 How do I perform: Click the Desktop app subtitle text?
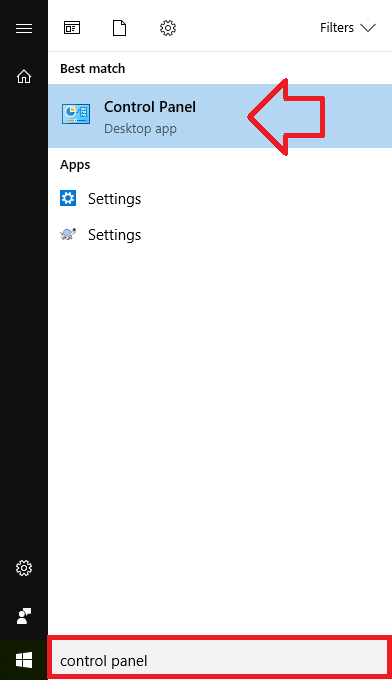(x=140, y=129)
